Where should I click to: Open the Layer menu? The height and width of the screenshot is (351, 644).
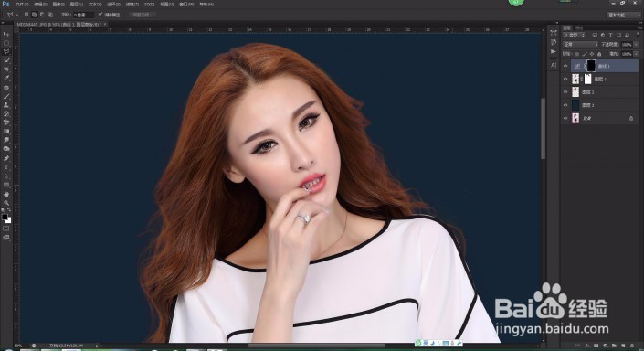click(x=77, y=4)
